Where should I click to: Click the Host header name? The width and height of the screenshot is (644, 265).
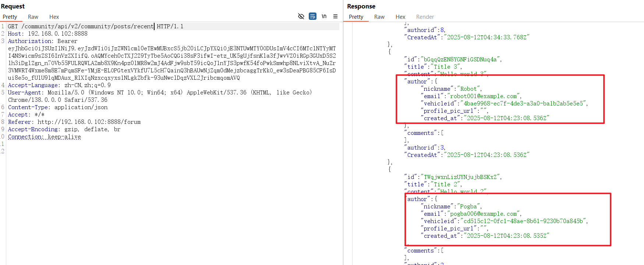[x=15, y=34]
